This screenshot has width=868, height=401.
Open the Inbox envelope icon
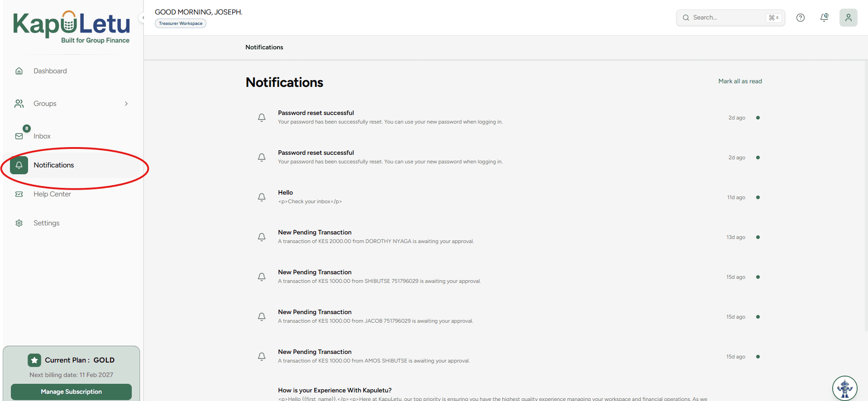coord(19,136)
